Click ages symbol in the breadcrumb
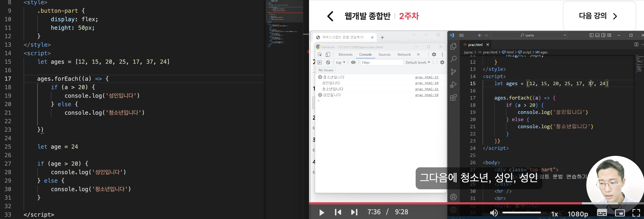Viewport: 644px width, 219px height. [541, 52]
